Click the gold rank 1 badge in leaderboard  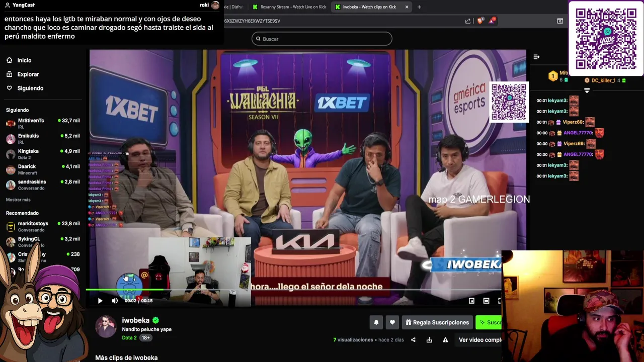click(x=553, y=76)
